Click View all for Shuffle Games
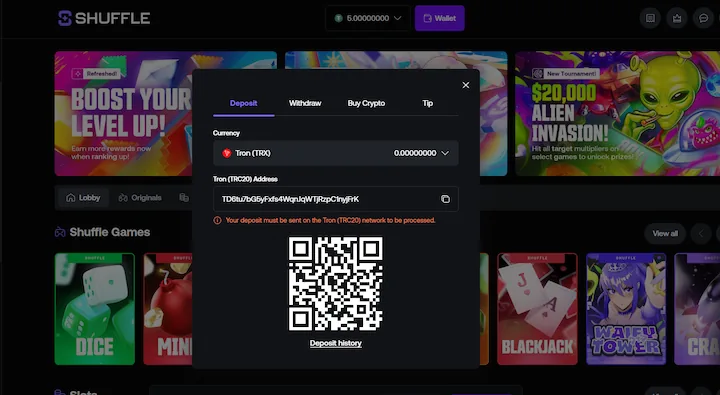This screenshot has height=395, width=720. [665, 233]
